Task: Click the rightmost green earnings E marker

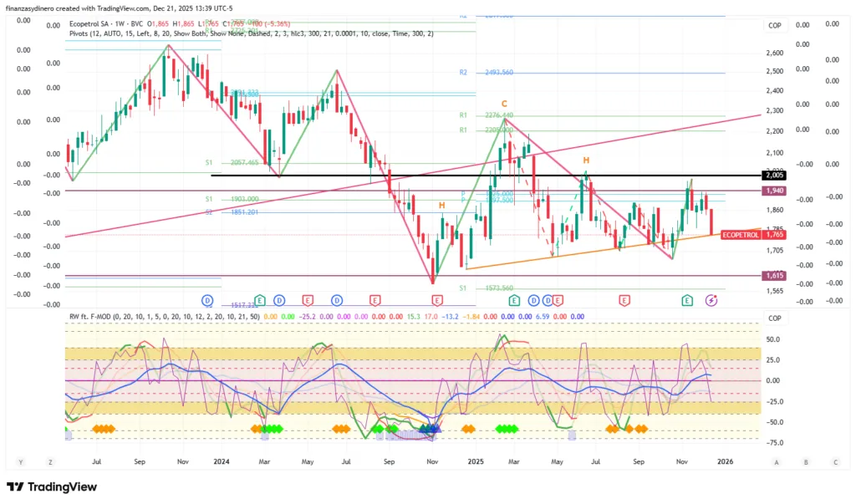Action: [687, 299]
